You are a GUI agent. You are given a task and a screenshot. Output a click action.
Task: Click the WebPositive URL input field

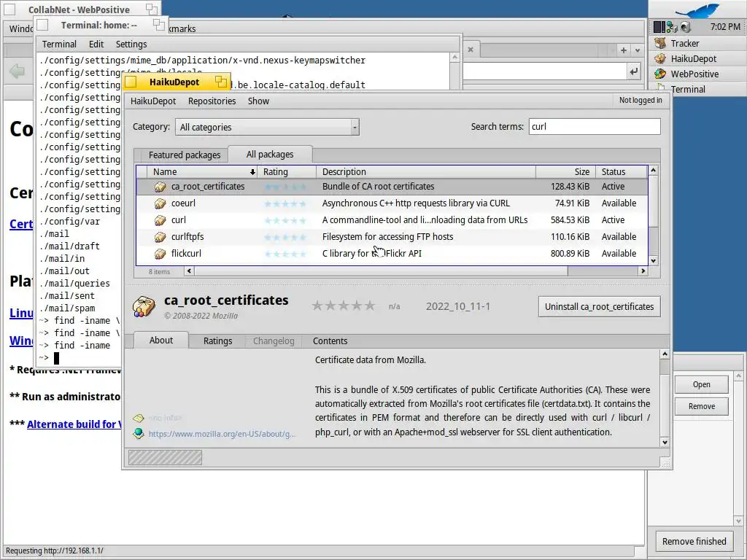(545, 71)
